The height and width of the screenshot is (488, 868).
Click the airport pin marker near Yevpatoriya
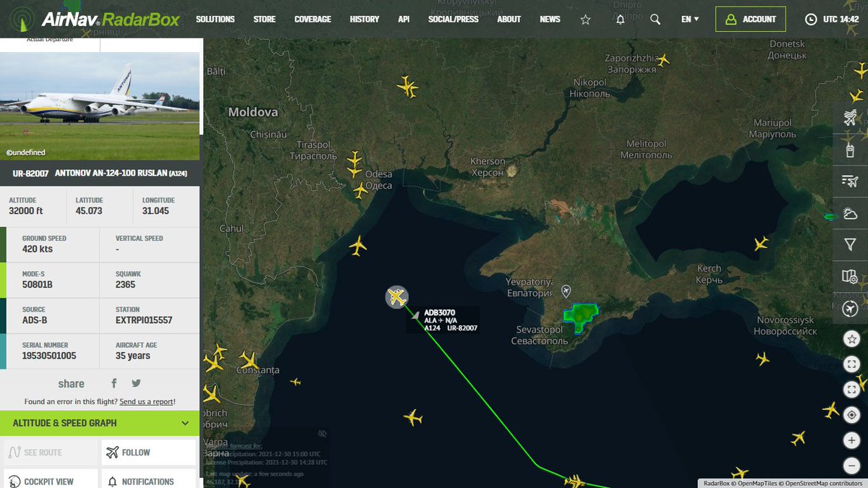click(566, 291)
